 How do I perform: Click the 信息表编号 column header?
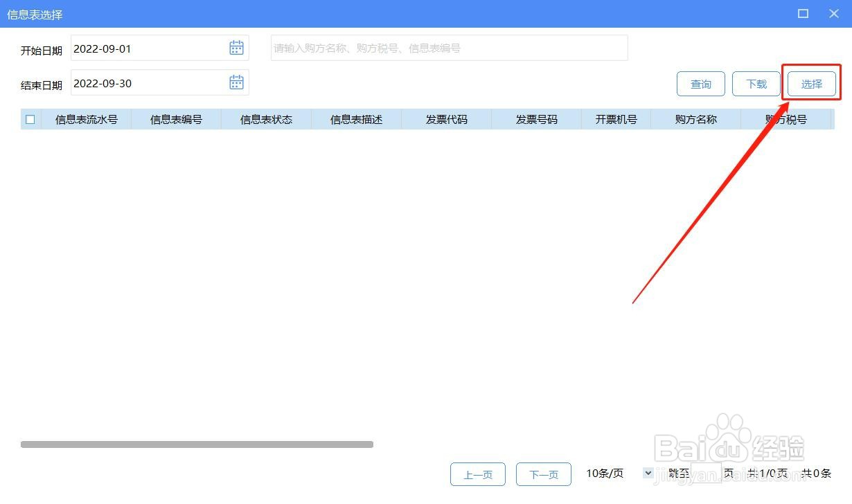click(176, 118)
